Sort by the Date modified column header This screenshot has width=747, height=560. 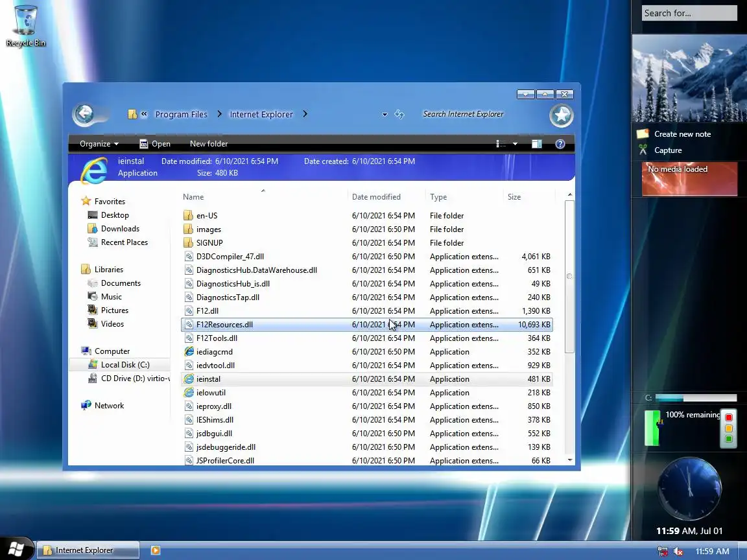click(x=387, y=196)
